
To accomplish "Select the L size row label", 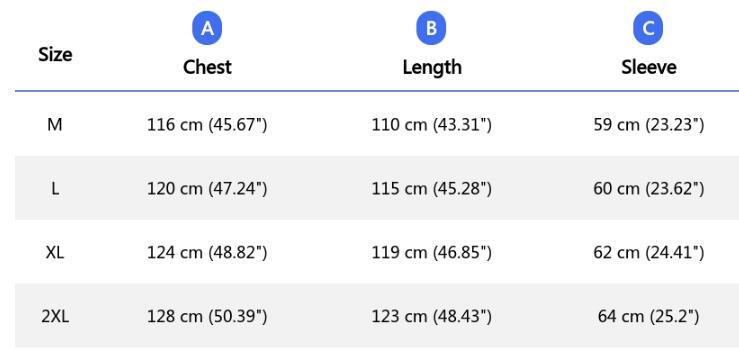I will 55,189.
